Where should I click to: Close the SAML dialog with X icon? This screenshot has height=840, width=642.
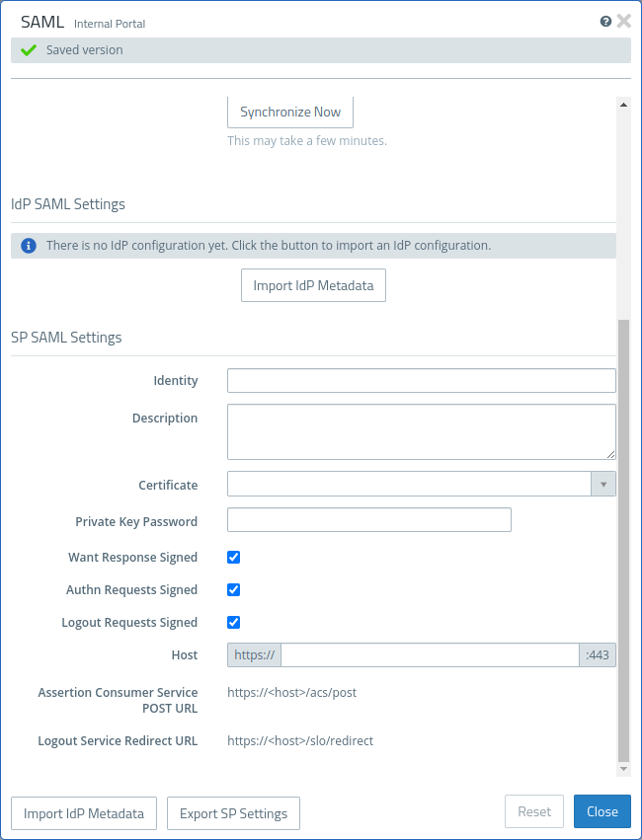pos(623,21)
